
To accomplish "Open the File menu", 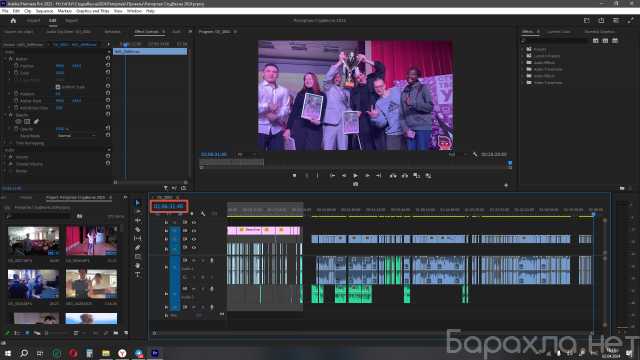I will tap(5, 11).
